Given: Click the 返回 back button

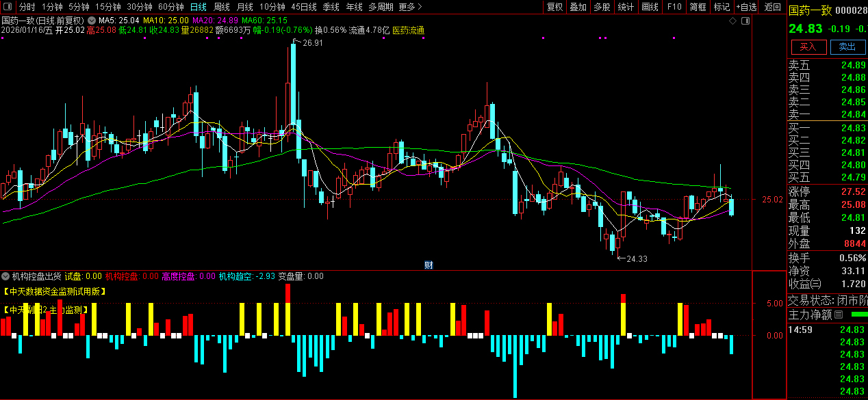Looking at the screenshot, I should coord(773,7).
